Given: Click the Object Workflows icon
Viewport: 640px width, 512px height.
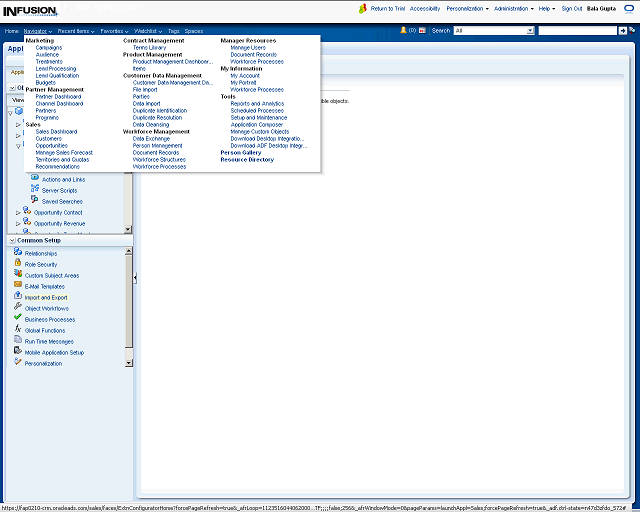Looking at the screenshot, I should [18, 307].
